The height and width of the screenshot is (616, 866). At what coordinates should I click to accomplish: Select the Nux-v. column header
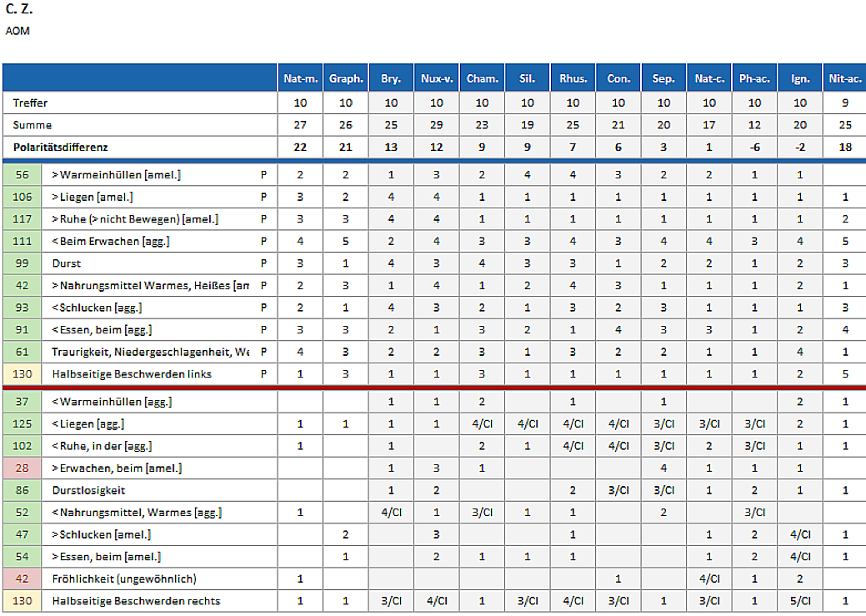437,79
